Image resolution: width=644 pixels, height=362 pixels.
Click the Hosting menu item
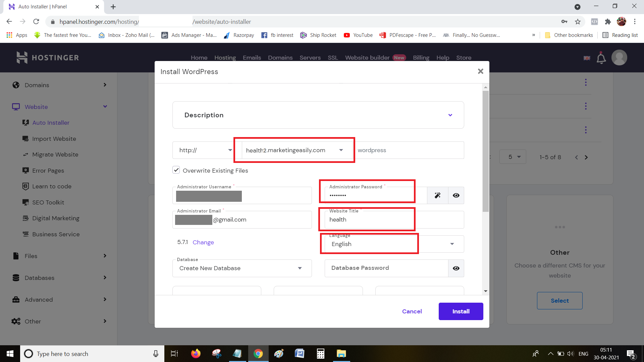click(225, 57)
